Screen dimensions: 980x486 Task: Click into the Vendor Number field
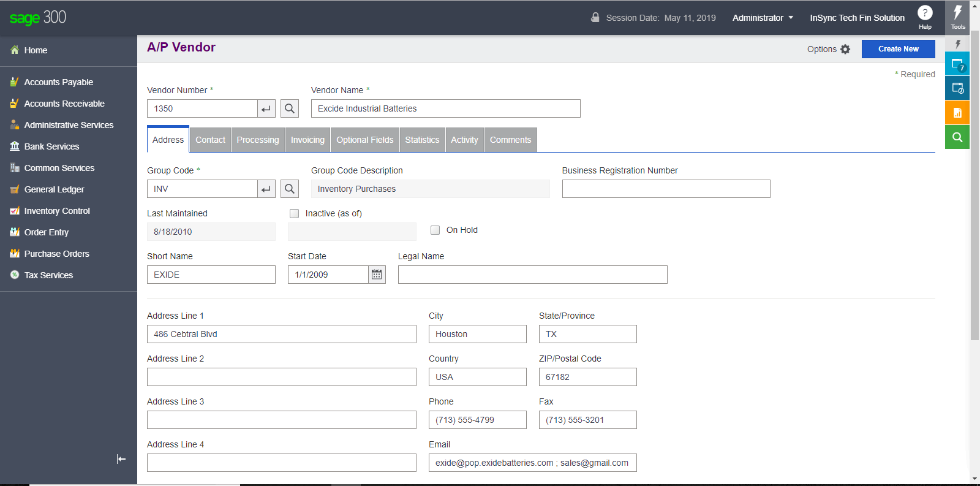[x=202, y=108]
